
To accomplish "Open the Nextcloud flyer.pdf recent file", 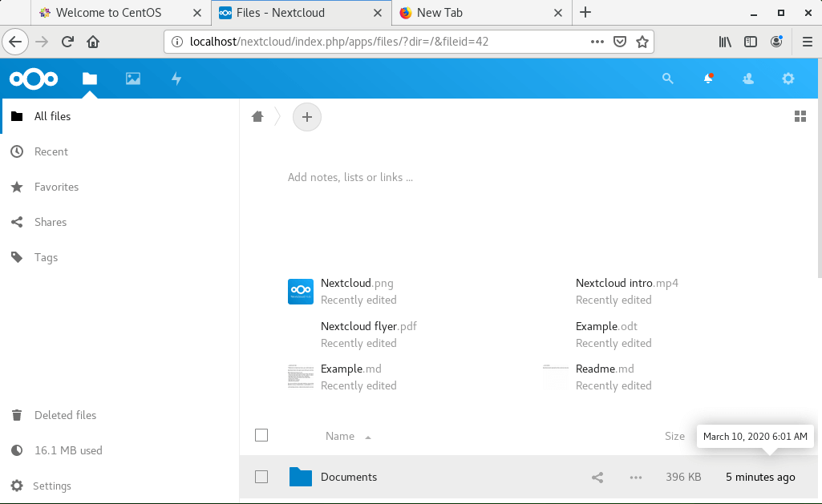I will 368,327.
